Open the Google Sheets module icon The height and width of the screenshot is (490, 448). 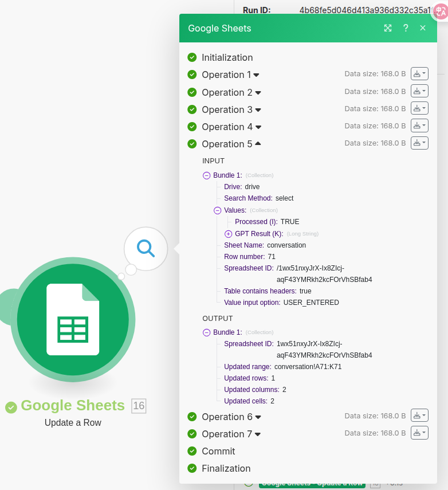[73, 319]
